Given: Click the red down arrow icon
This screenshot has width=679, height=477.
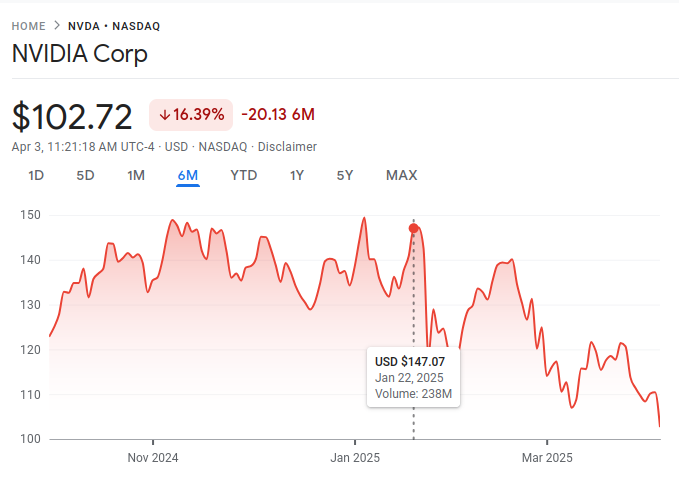Looking at the screenshot, I should 165,115.
